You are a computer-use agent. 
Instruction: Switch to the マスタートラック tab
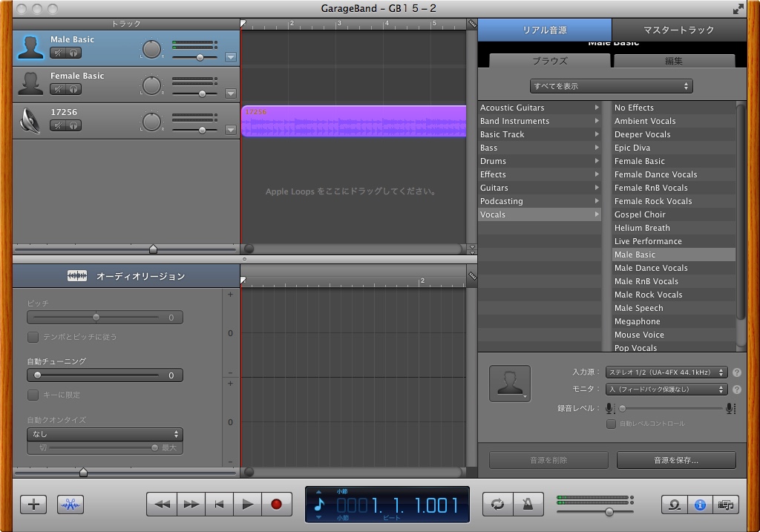pos(678,30)
